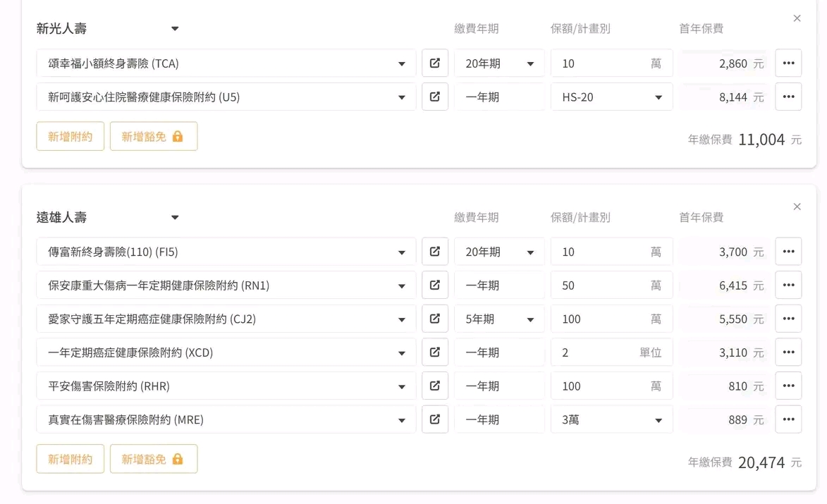Image resolution: width=827 pixels, height=504 pixels.
Task: Open product dropdown for 真實在傷害醫療 (MRE)
Action: coord(226,419)
